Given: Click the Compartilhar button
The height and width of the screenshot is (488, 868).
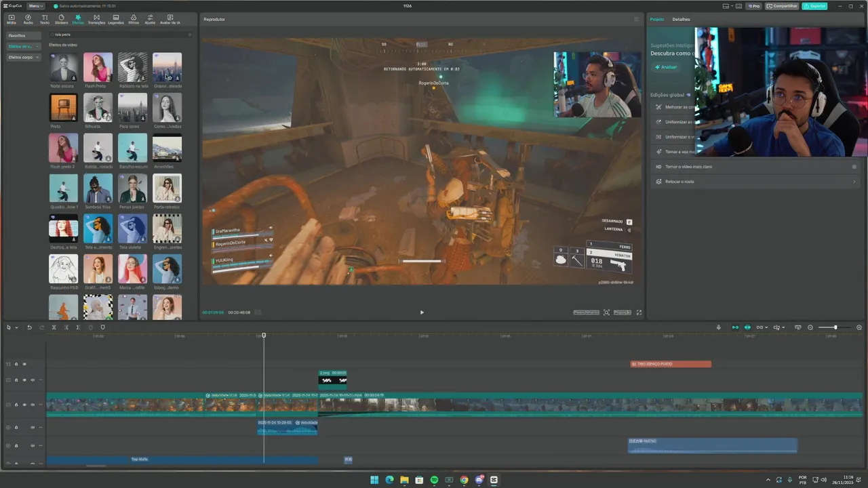Looking at the screenshot, I should click(x=782, y=6).
